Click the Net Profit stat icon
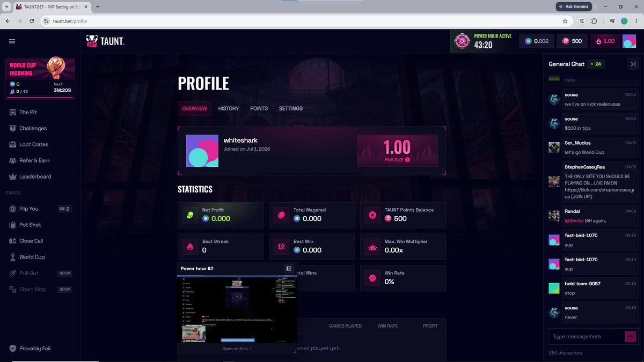Viewport: 644px width, 362px height. point(190,215)
